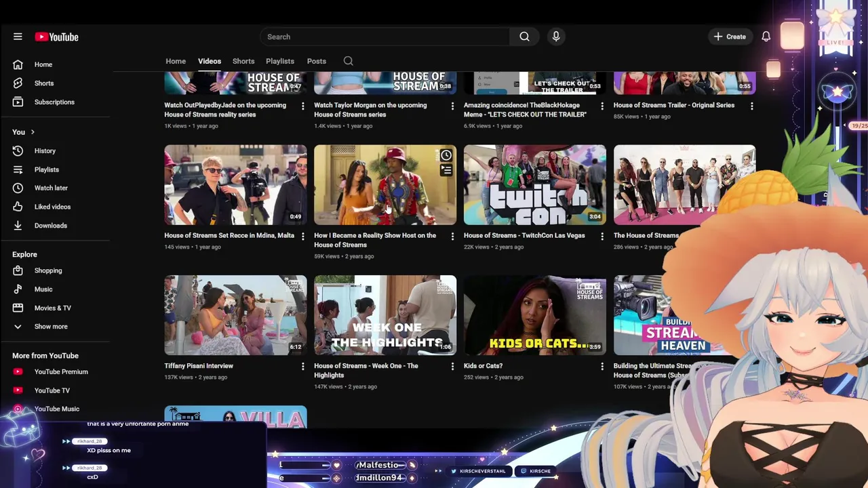Click inside the Search input field
The image size is (868, 488).
384,37
